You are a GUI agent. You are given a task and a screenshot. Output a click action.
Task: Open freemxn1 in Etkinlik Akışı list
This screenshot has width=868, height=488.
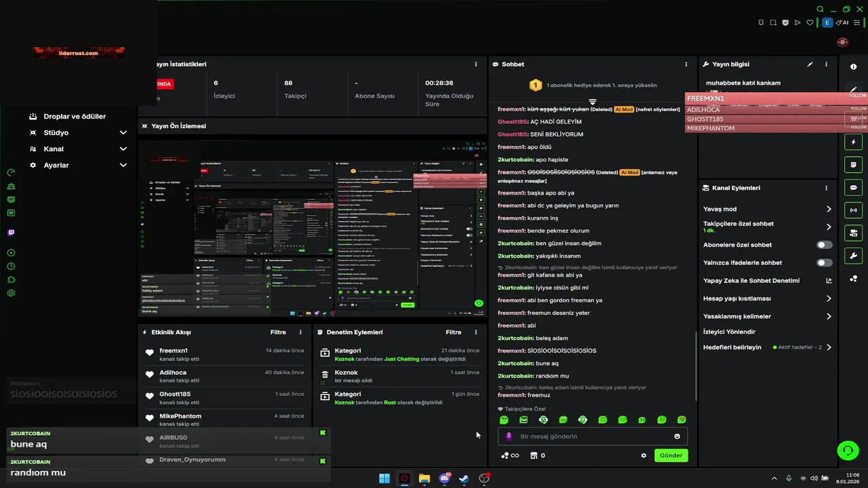click(174, 350)
